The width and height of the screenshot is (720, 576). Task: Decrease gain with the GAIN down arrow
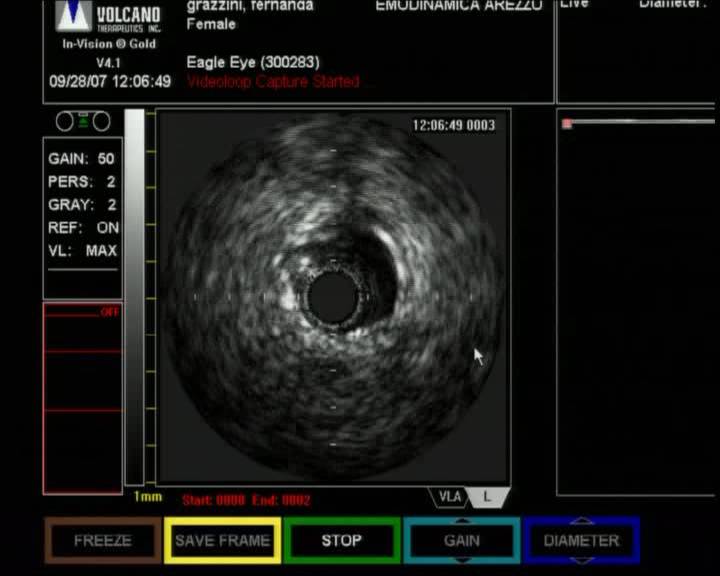click(462, 558)
